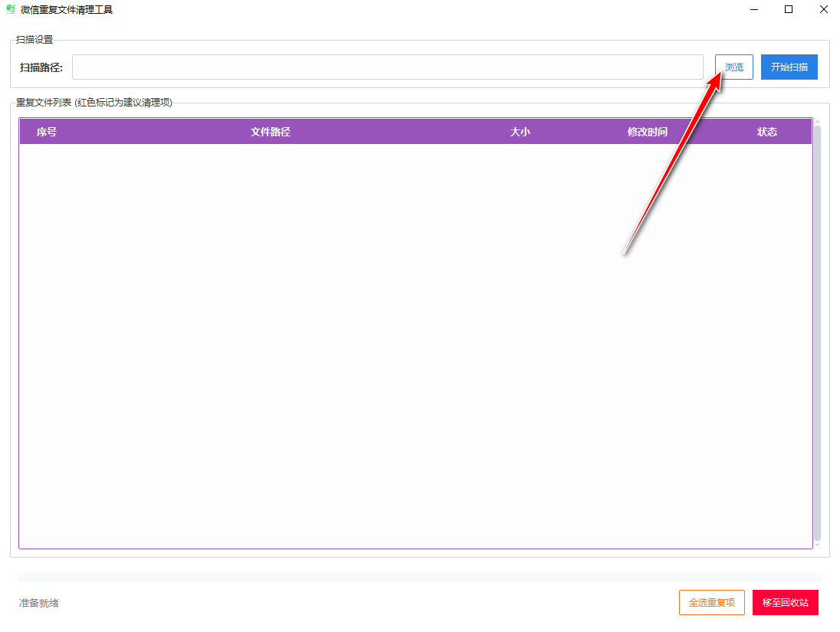
Task: Sort by 序号 column header
Action: coord(47,132)
